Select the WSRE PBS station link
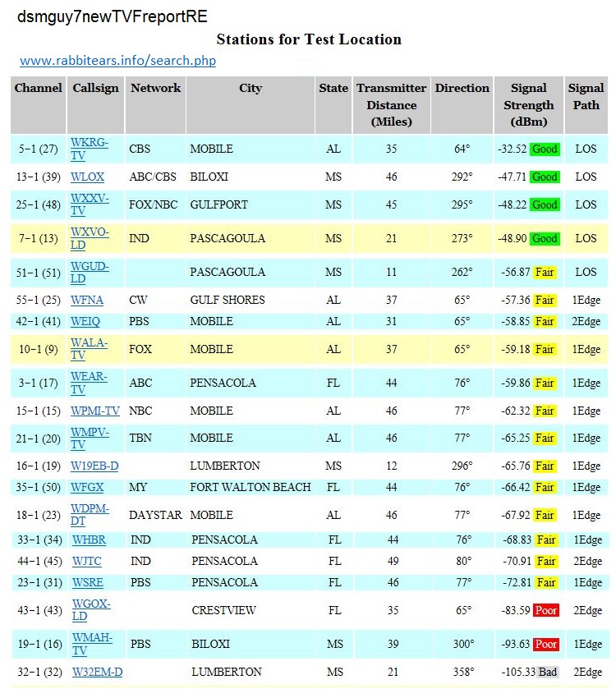 [x=88, y=582]
